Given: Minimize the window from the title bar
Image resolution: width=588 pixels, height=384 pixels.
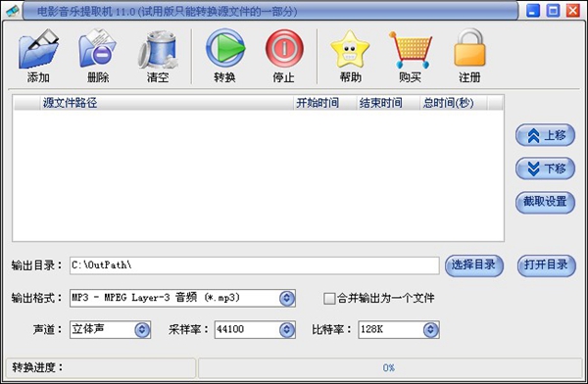Looking at the screenshot, I should pyautogui.click(x=533, y=11).
